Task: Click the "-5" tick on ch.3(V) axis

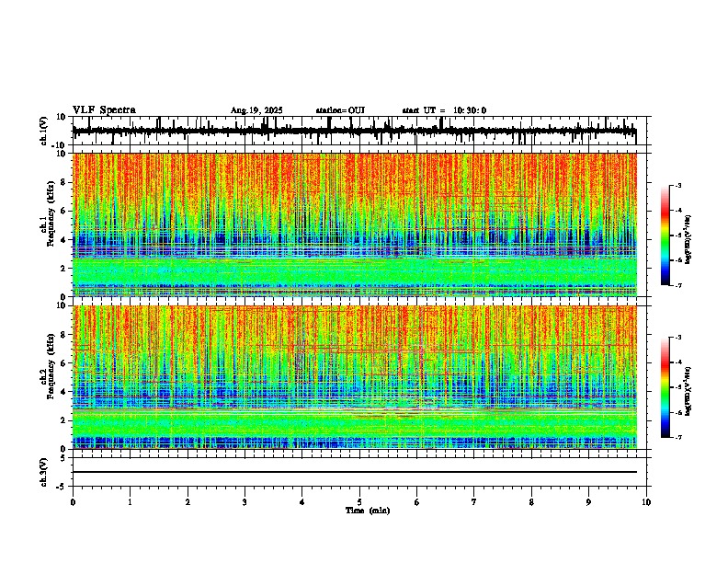Action: click(63, 487)
